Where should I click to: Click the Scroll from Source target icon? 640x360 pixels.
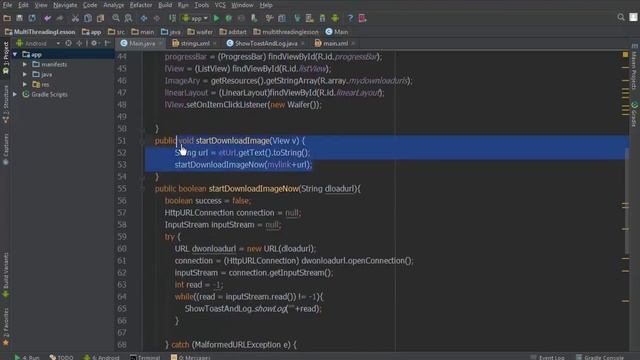(x=68, y=43)
